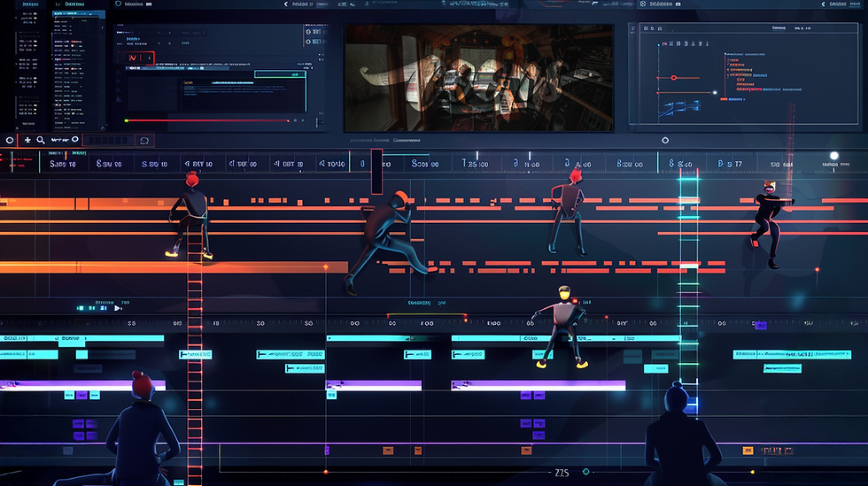The width and height of the screenshot is (868, 486).
Task: Toggle the small ring icon right of the toolbar label
Action: click(x=75, y=140)
